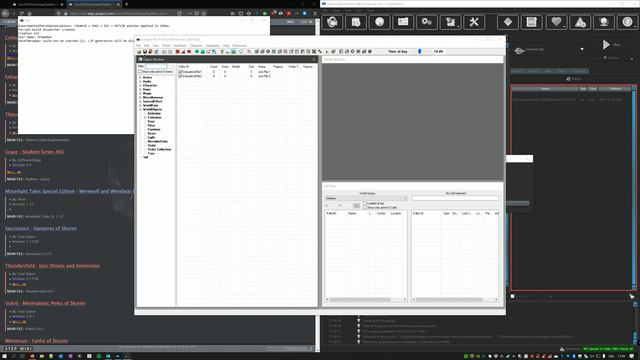Collapse the WorldObjects tree node
Image resolution: width=640 pixels, height=360 pixels.
140,109
